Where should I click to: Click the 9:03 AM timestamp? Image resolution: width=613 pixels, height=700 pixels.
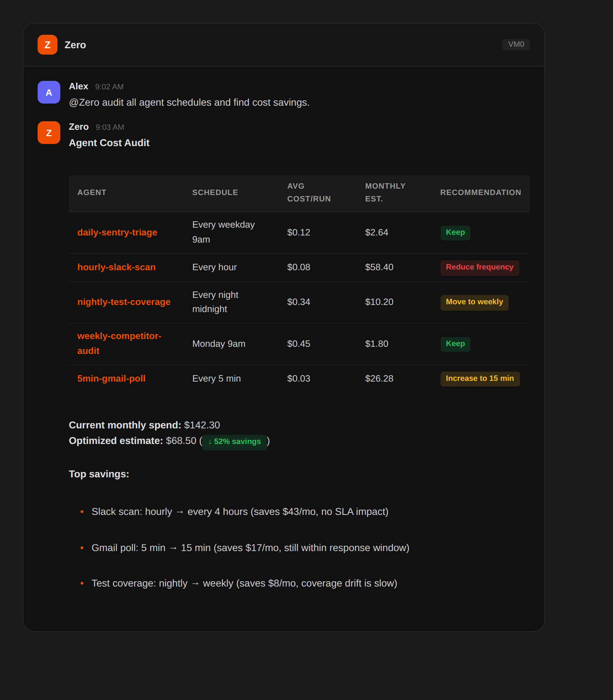point(110,127)
